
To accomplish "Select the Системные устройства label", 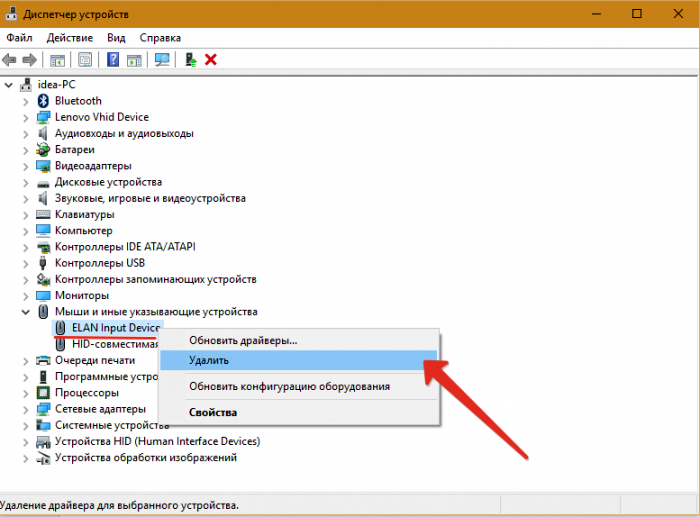I will [112, 425].
